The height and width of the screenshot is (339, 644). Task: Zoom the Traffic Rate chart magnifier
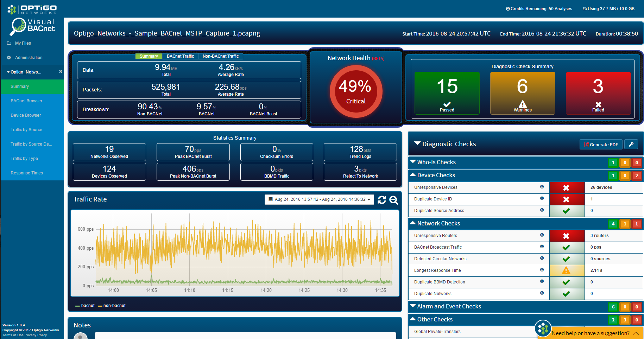[x=394, y=200]
